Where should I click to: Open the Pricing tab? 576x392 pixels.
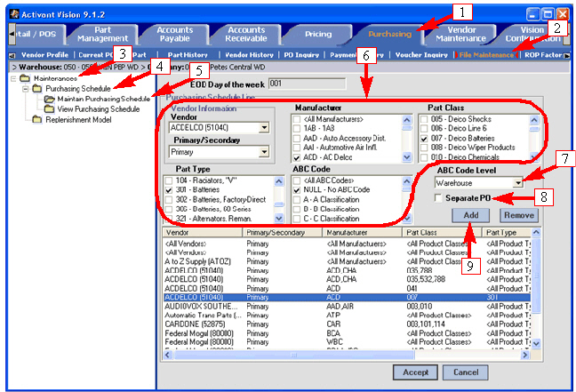pyautogui.click(x=318, y=34)
